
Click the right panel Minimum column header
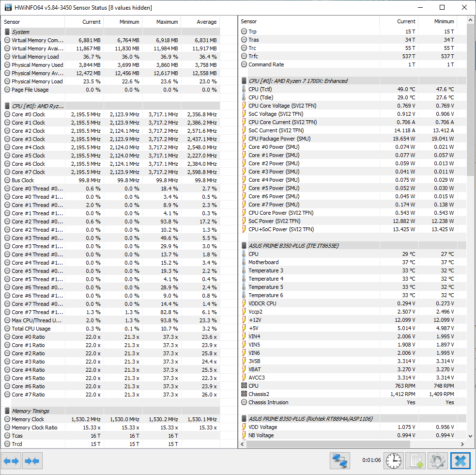438,21
